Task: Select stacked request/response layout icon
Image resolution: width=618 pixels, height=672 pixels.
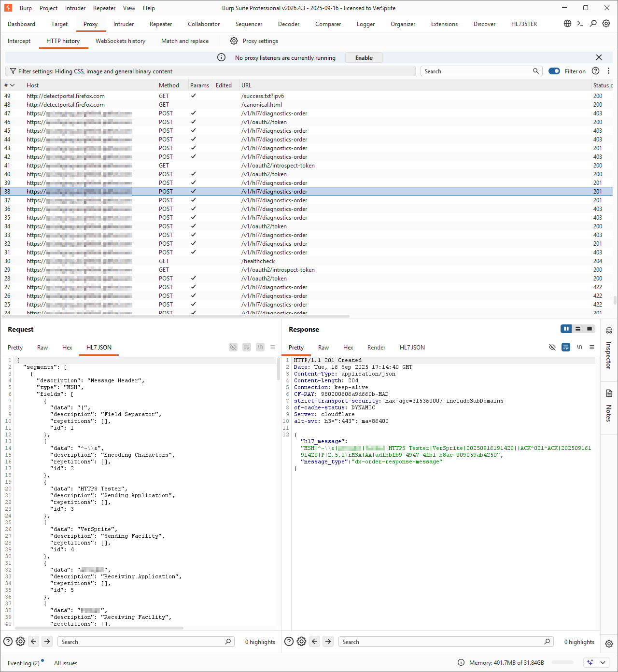Action: (x=578, y=329)
